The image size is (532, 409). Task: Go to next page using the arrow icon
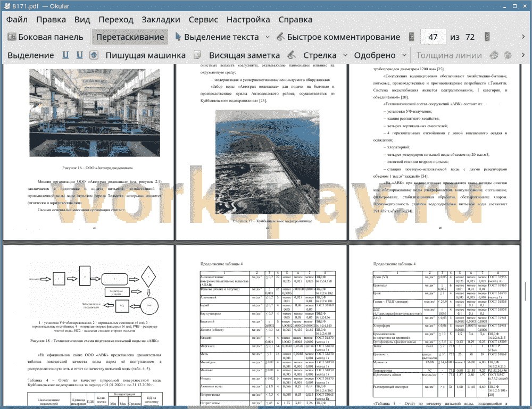[x=487, y=37]
